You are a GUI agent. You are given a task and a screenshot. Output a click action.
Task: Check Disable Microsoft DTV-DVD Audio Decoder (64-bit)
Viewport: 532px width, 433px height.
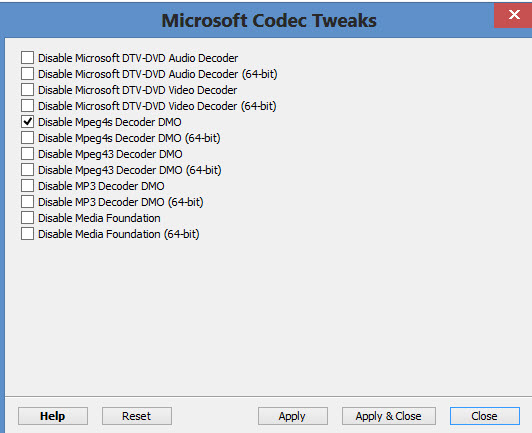pos(27,74)
